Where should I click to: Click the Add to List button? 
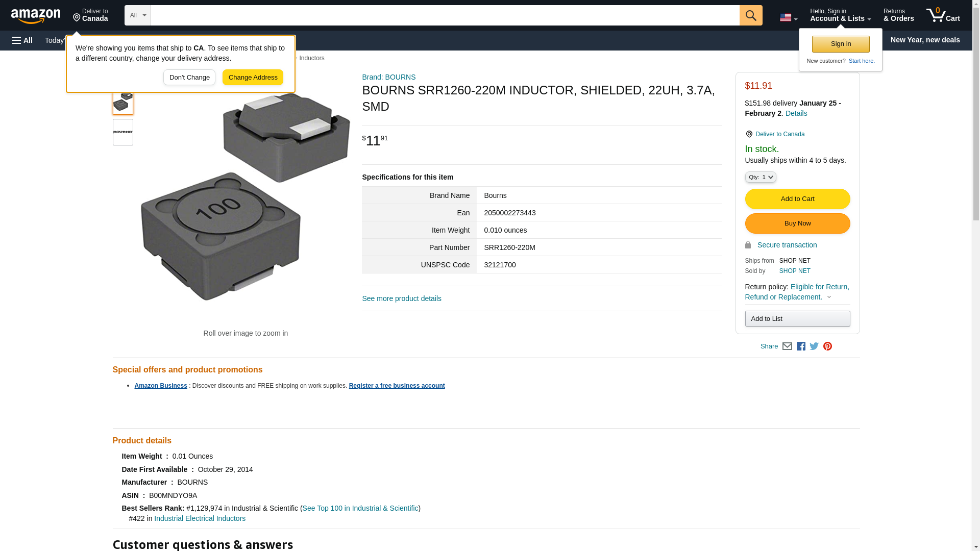pyautogui.click(x=797, y=319)
